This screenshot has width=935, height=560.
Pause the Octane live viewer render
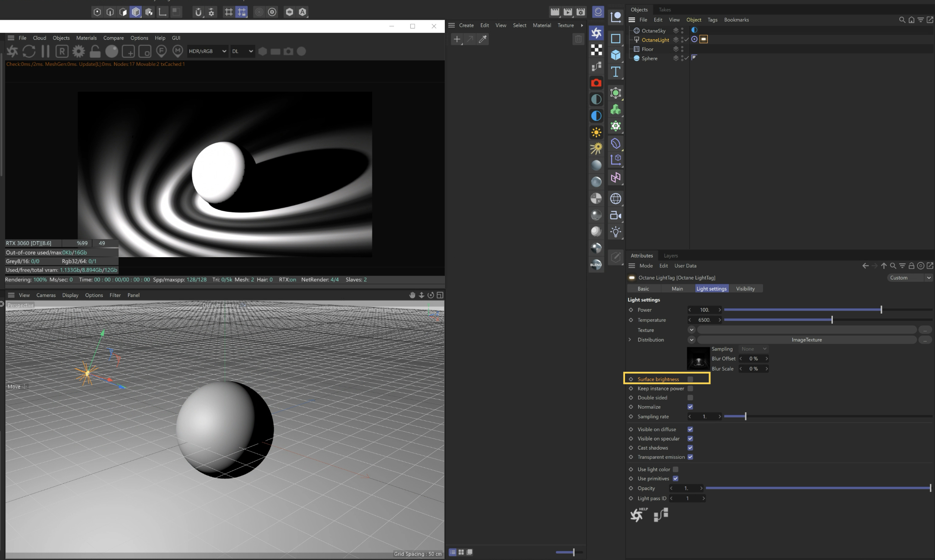[x=45, y=51]
